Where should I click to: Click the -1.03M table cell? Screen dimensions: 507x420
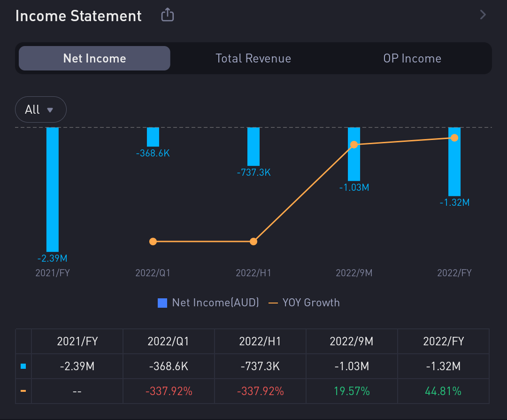tap(352, 366)
